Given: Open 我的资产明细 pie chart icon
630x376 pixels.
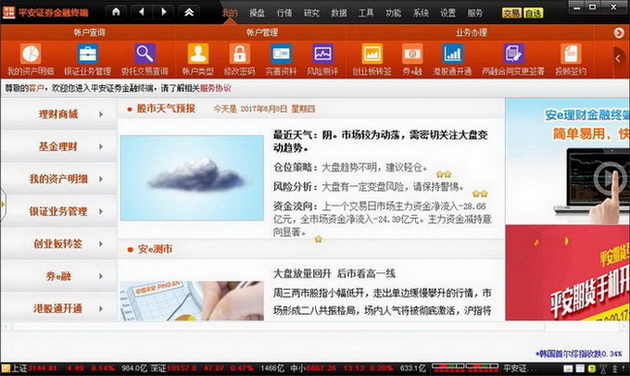Looking at the screenshot, I should point(31,54).
